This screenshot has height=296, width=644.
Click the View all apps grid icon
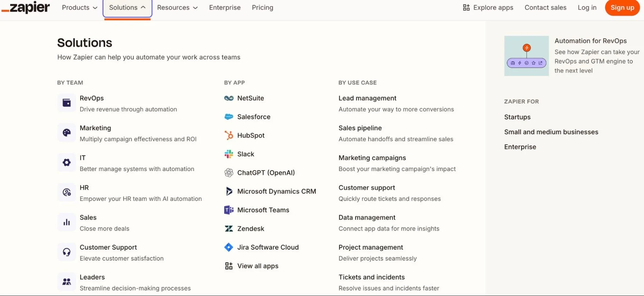coord(229,266)
